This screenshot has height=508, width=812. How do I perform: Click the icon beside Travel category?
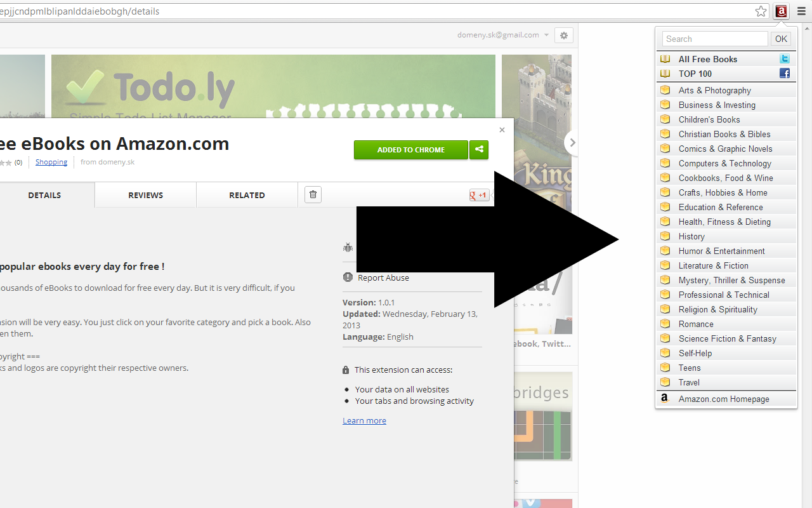coord(665,382)
